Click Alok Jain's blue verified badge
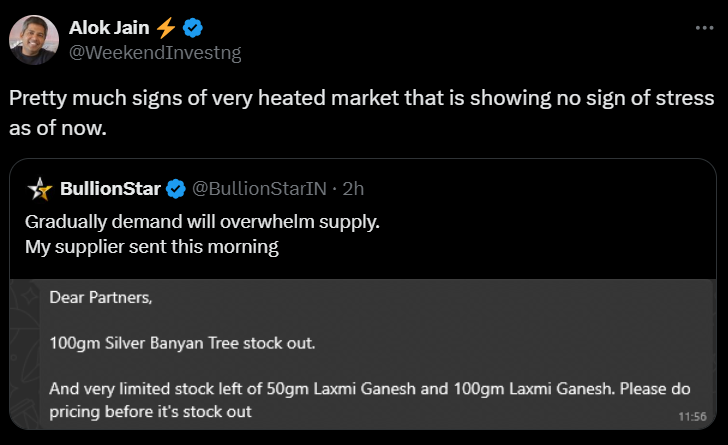 tap(193, 28)
